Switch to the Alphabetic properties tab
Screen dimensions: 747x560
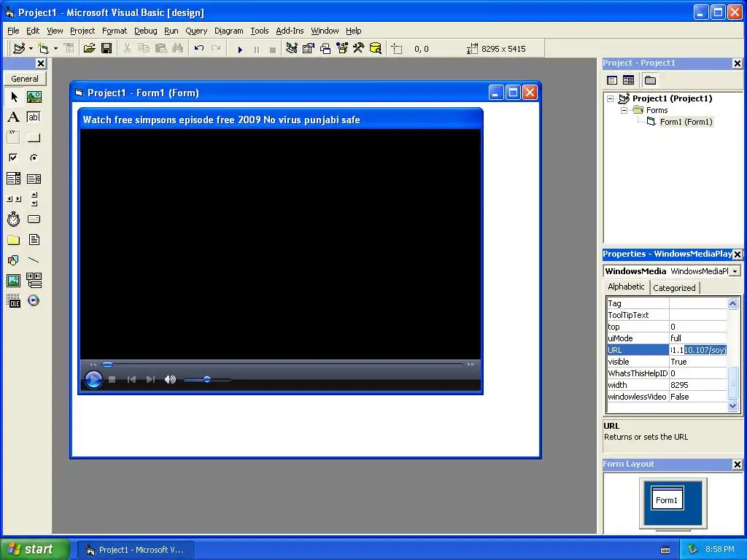pos(626,287)
